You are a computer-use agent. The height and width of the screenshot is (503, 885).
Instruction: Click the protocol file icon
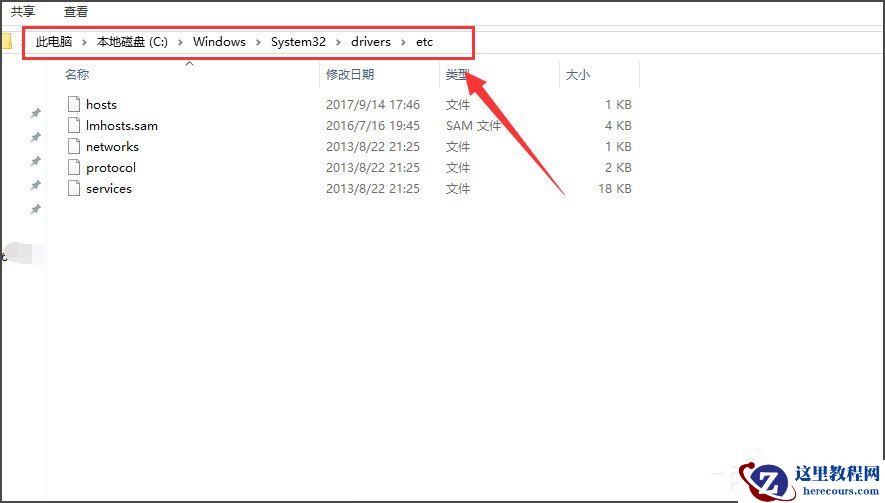coord(74,167)
